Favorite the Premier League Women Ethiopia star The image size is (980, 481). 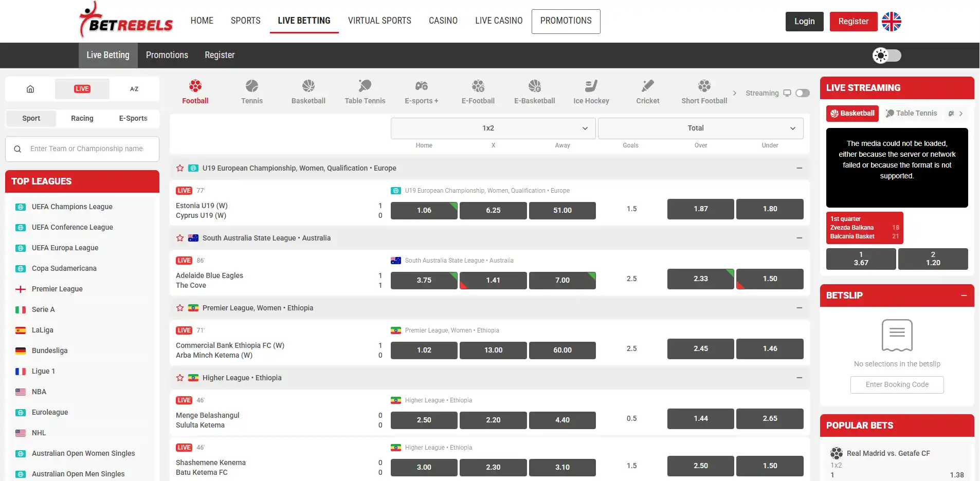pos(180,308)
